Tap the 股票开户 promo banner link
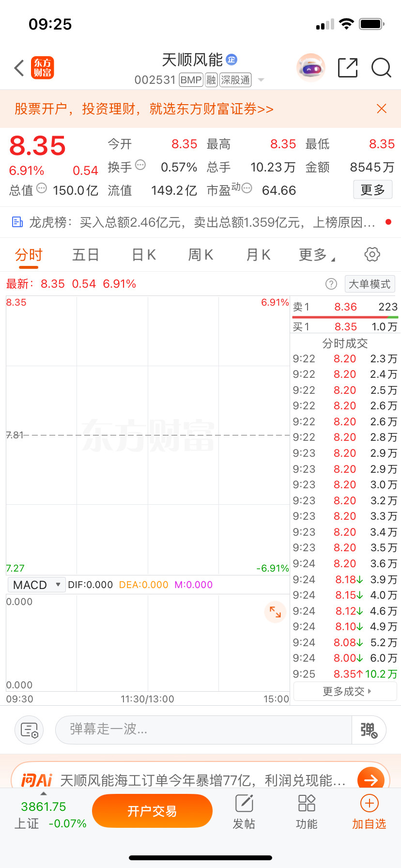Viewport: 401px width, 868px height. (x=144, y=108)
